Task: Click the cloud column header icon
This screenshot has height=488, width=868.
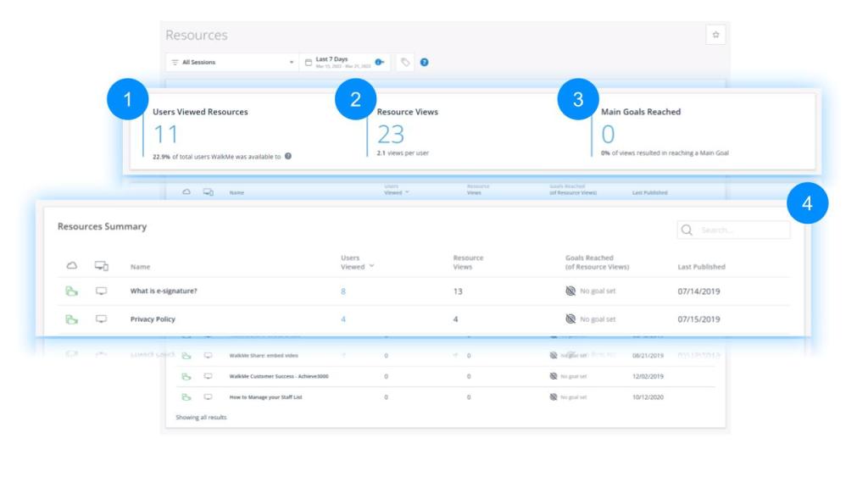Action: [72, 266]
